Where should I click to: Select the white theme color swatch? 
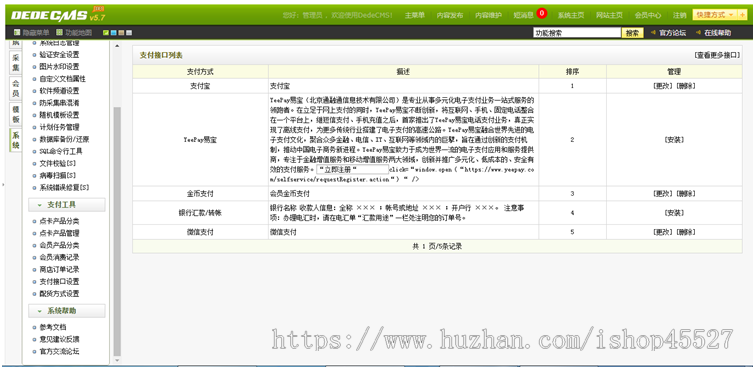(129, 33)
